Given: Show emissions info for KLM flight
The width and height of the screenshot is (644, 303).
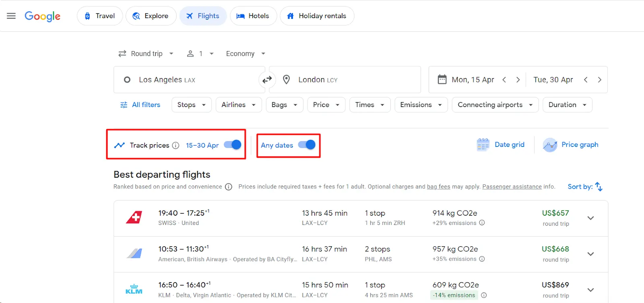Looking at the screenshot, I should point(484,295).
